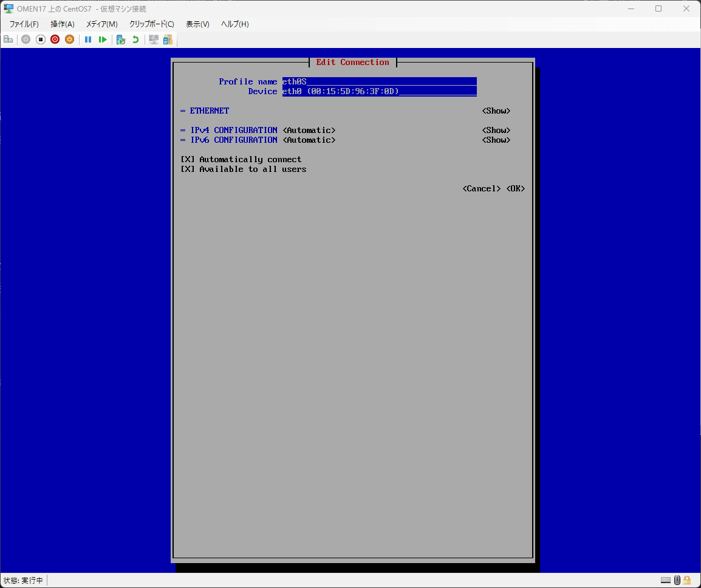Open the 表示(V) menu
The height and width of the screenshot is (588, 701).
(197, 24)
